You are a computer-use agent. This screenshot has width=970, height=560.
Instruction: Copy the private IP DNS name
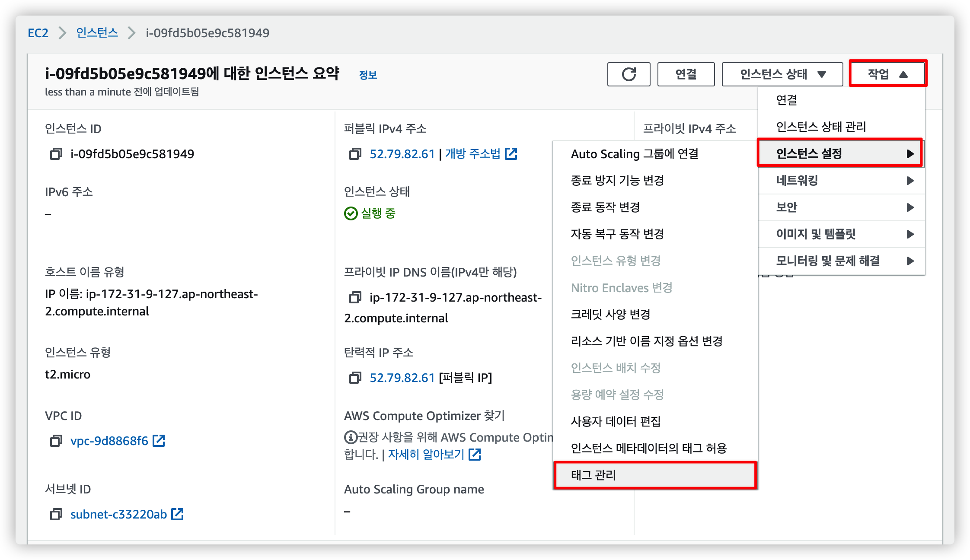[x=355, y=297]
